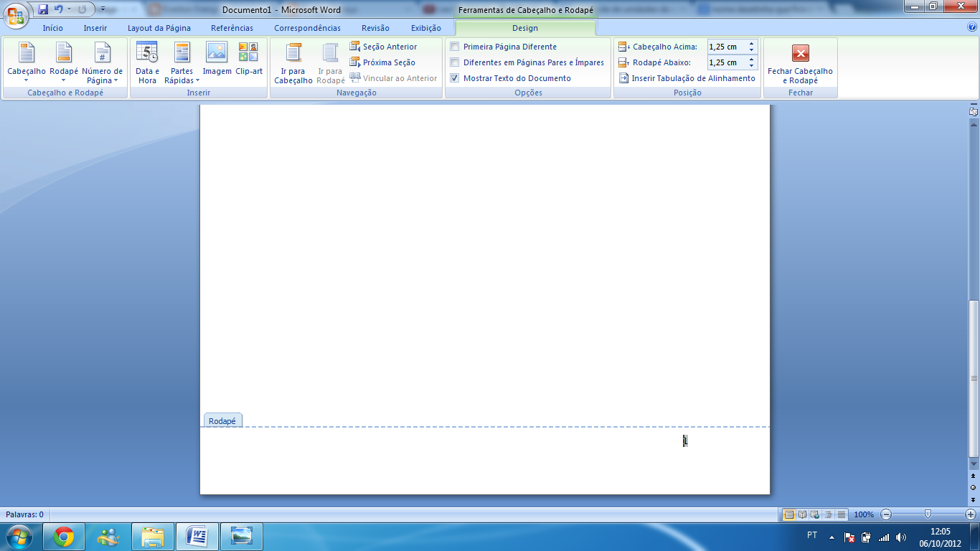Open the Início tab

click(x=52, y=28)
